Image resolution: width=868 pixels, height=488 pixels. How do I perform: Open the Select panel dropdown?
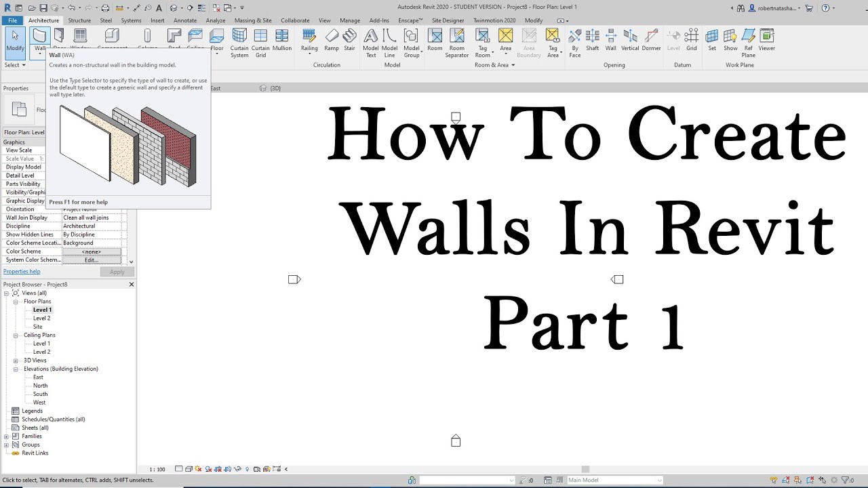pos(15,65)
